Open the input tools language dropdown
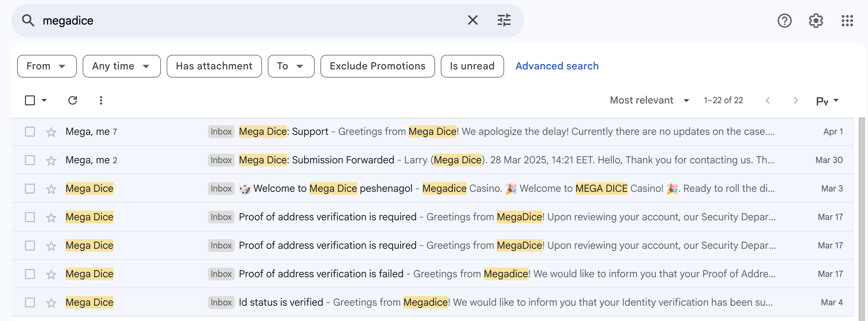Image resolution: width=868 pixels, height=321 pixels. coord(827,101)
